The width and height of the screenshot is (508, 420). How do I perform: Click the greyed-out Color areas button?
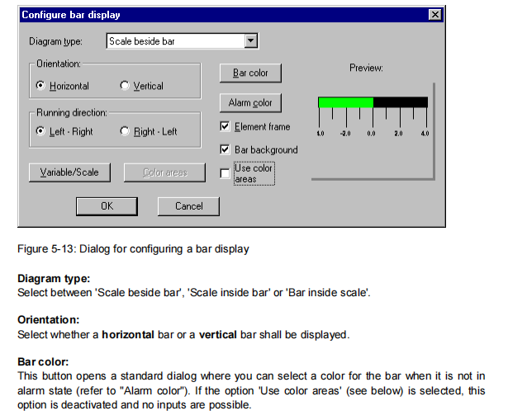[164, 172]
